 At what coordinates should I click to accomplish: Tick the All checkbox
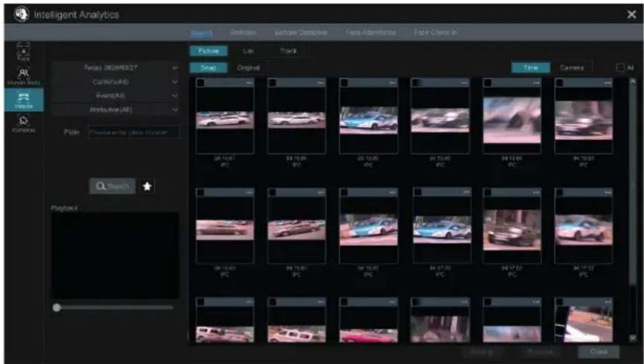[x=621, y=68]
